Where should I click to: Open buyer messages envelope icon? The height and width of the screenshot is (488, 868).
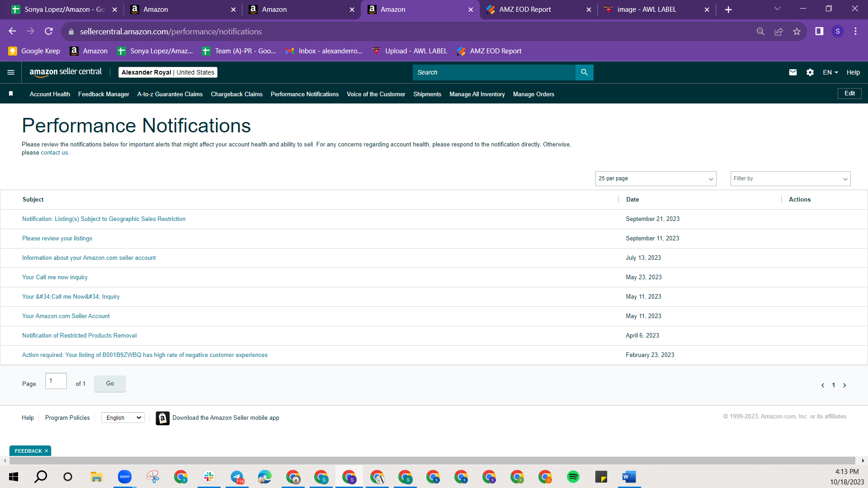coord(793,72)
